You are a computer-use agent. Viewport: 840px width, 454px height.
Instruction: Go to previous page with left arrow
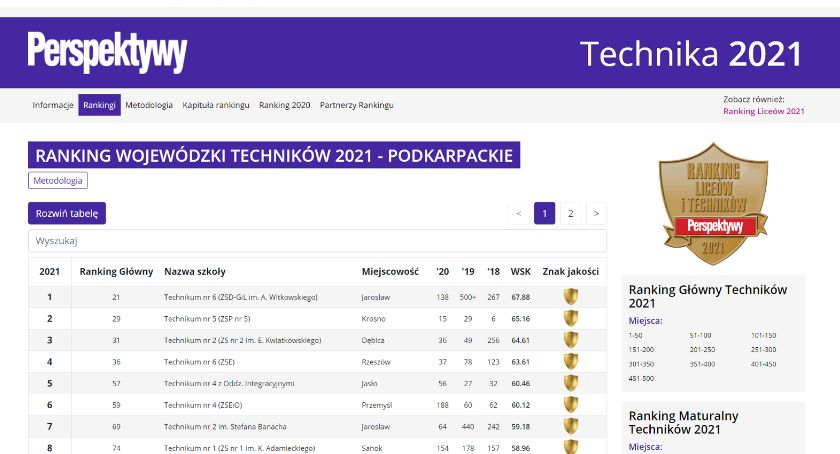pyautogui.click(x=519, y=213)
